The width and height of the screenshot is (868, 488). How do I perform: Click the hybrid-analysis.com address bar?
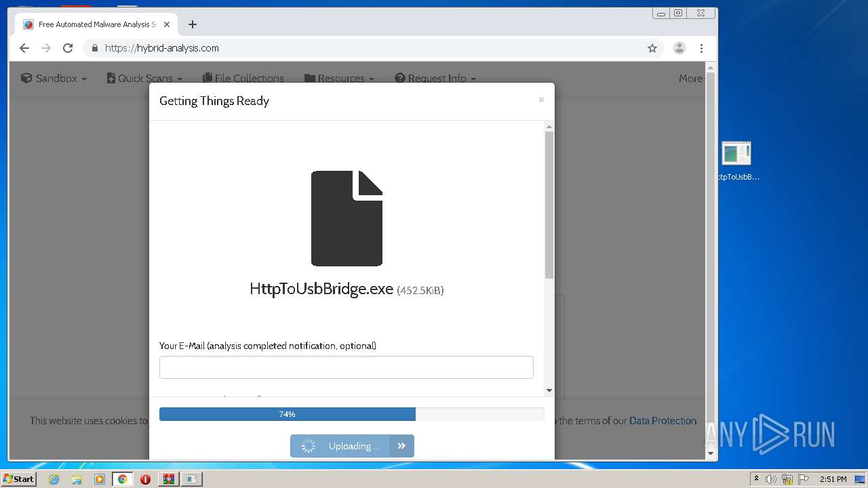point(366,48)
